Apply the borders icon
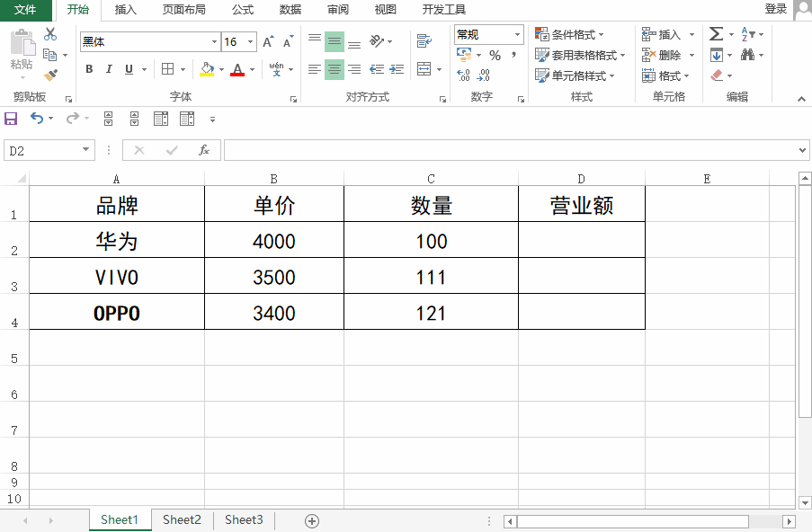Viewport: 812px width, 532px height. coord(168,69)
